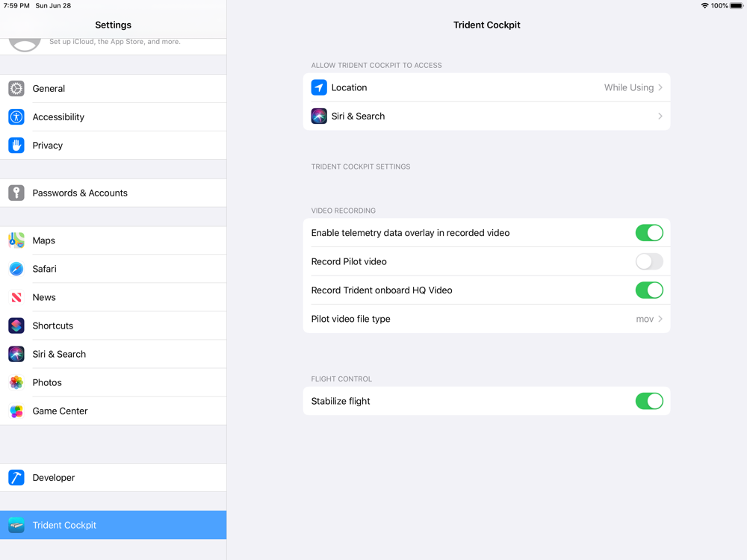Tap Set up iCloud sign-in row
The height and width of the screenshot is (560, 747).
(x=114, y=46)
